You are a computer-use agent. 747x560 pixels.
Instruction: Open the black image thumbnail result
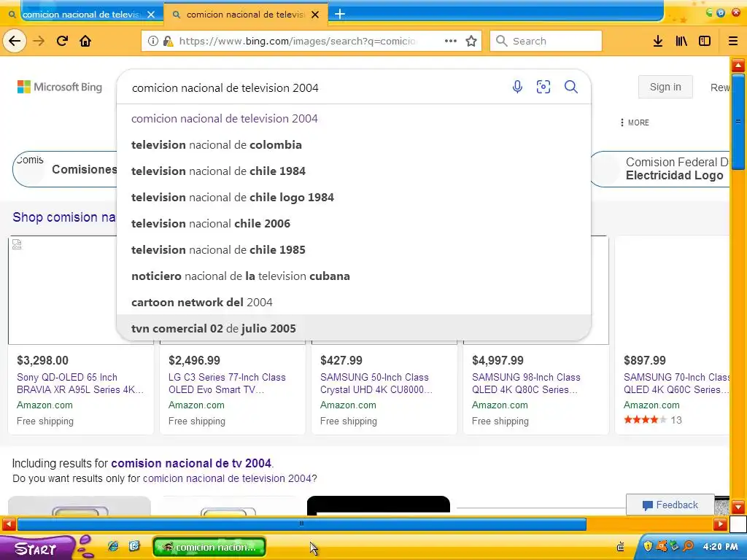tap(379, 506)
